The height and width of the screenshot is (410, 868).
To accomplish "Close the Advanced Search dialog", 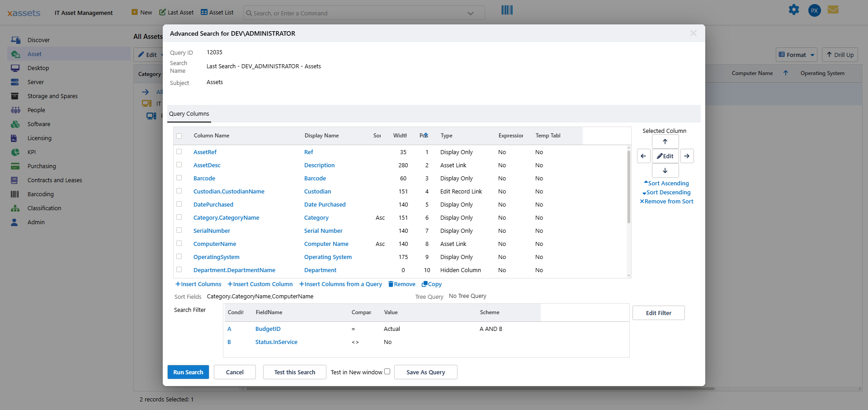I will 693,33.
